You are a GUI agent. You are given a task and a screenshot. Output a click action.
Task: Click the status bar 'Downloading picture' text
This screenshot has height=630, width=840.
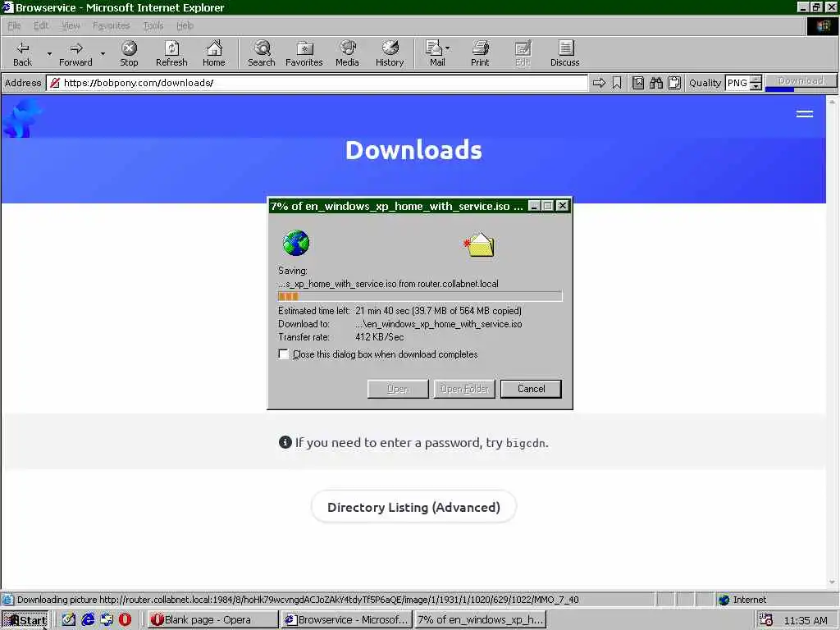click(297, 600)
